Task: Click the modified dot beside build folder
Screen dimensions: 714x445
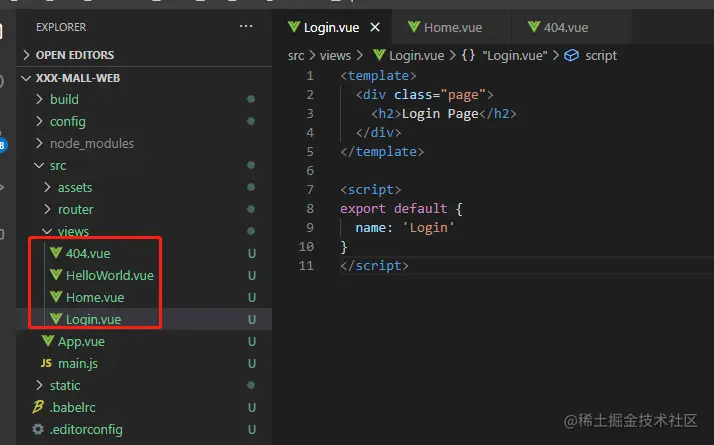Action: [251, 99]
